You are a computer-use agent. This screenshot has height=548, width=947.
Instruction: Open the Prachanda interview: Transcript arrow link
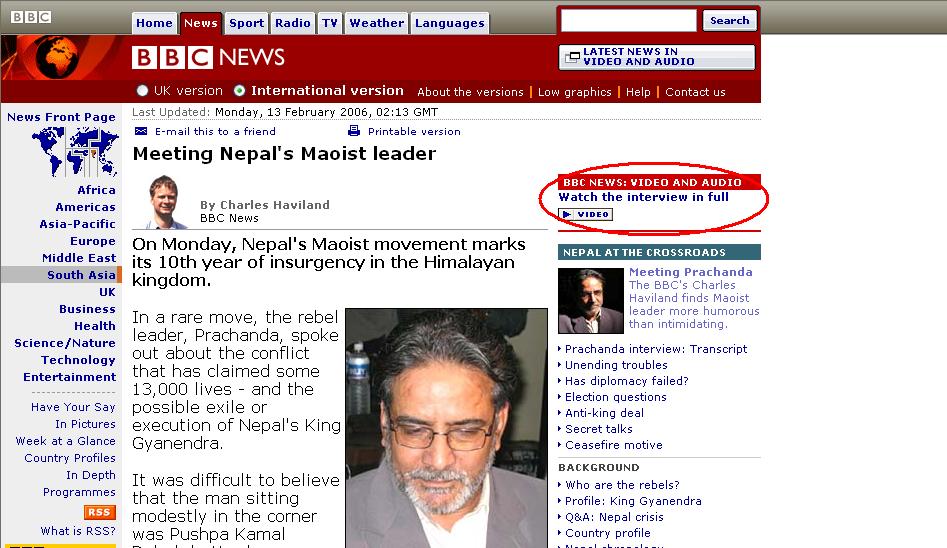pos(656,349)
